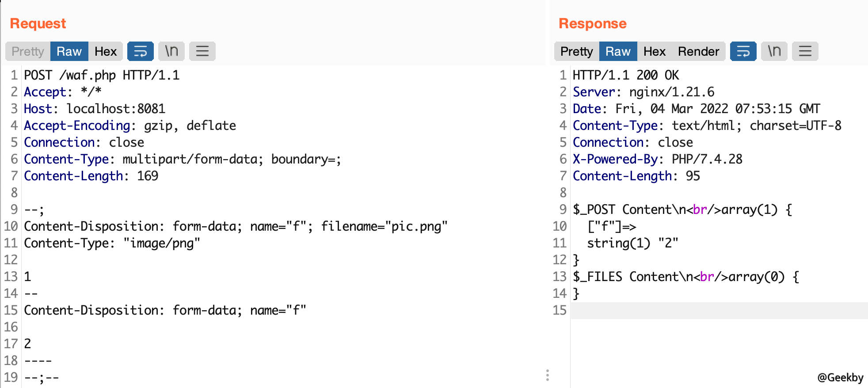The image size is (868, 388).
Task: Click the panel divider three-dot handle
Action: click(547, 375)
